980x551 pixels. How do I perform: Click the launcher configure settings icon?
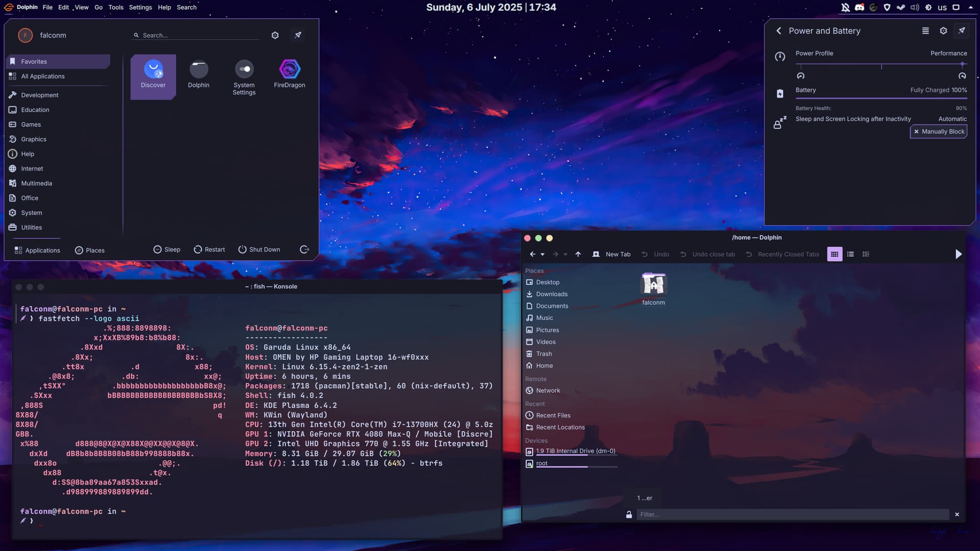pos(275,35)
